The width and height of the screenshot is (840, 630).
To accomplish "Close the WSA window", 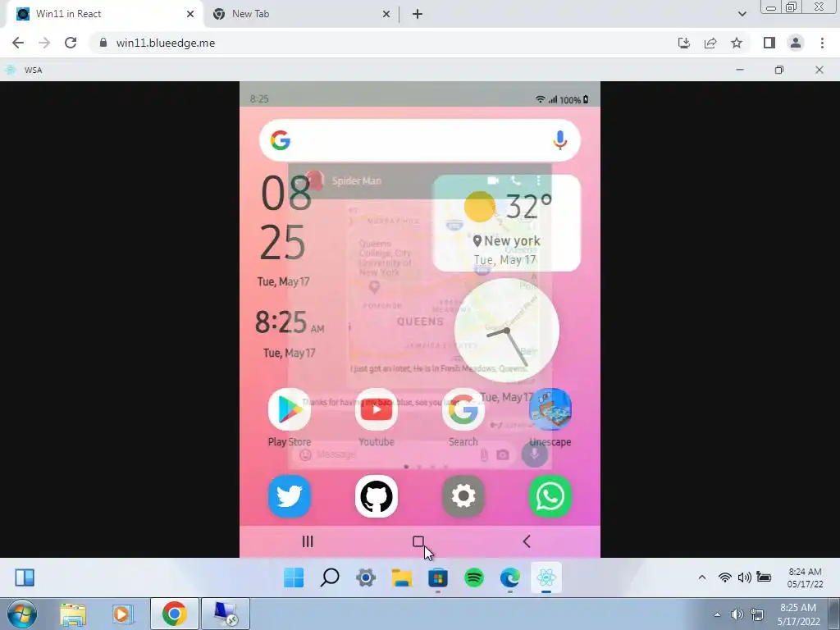I will coord(819,70).
